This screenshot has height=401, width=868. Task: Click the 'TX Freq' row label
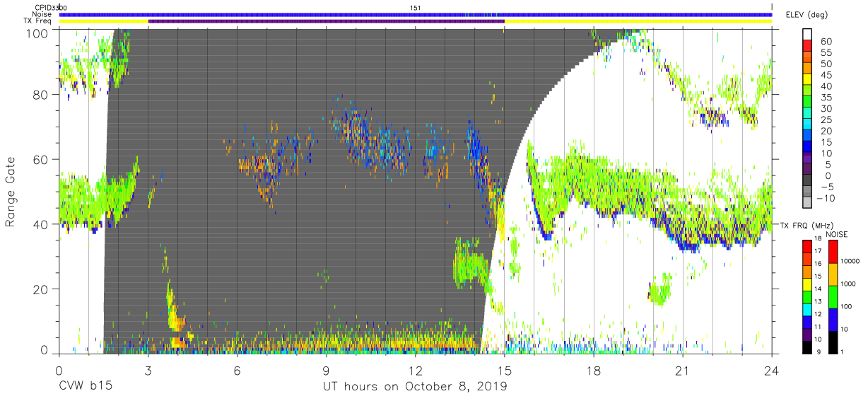tap(39, 21)
